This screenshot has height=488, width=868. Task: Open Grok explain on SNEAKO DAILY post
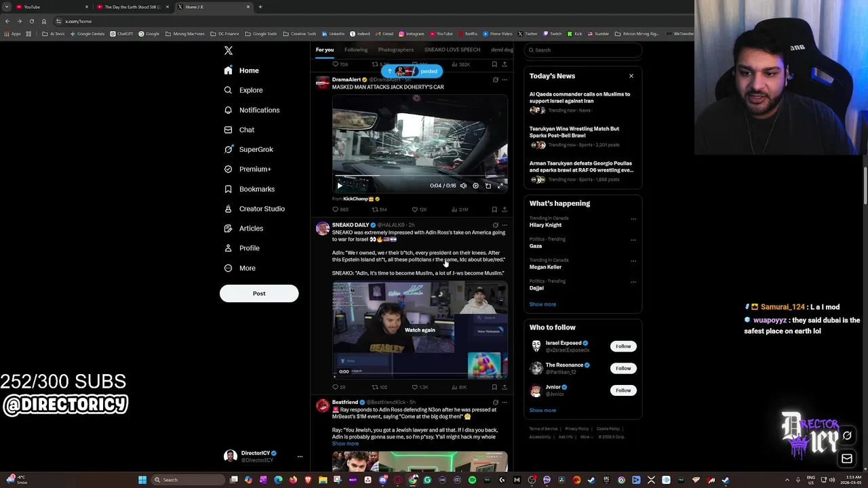click(x=495, y=225)
